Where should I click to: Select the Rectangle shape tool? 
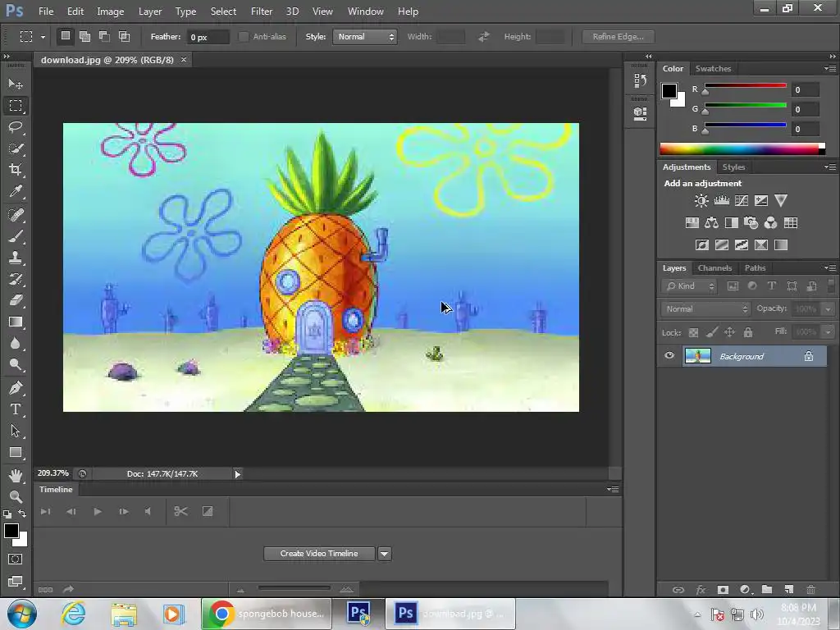(x=16, y=453)
